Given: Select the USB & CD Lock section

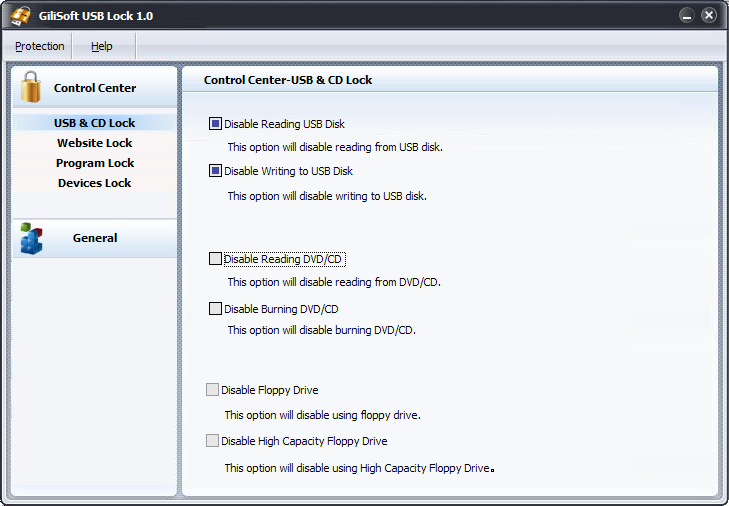Looking at the screenshot, I should point(94,123).
